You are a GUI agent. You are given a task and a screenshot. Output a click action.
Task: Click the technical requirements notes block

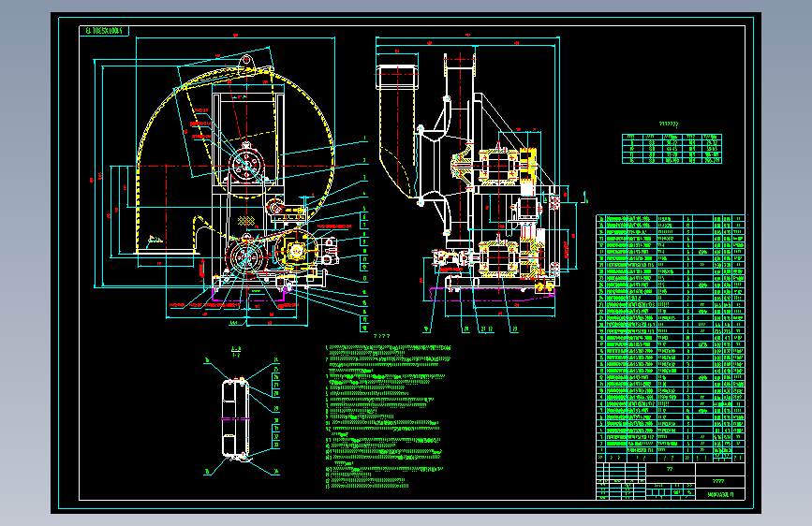point(389,416)
